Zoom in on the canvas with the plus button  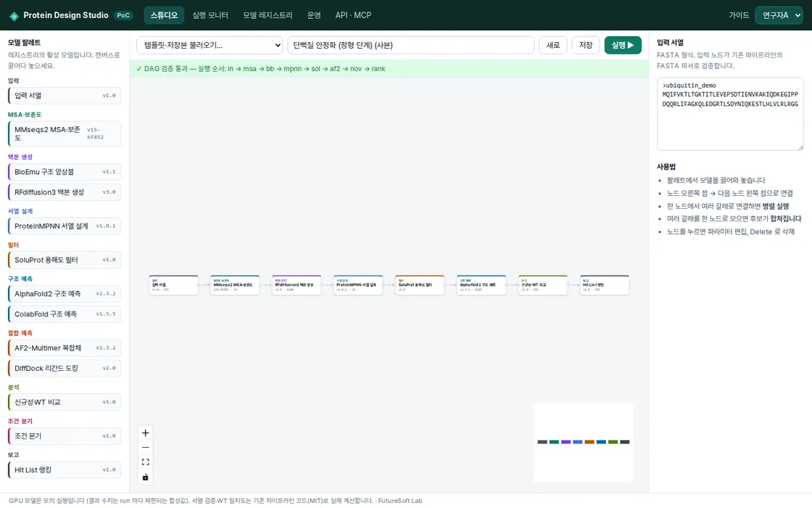tap(146, 433)
